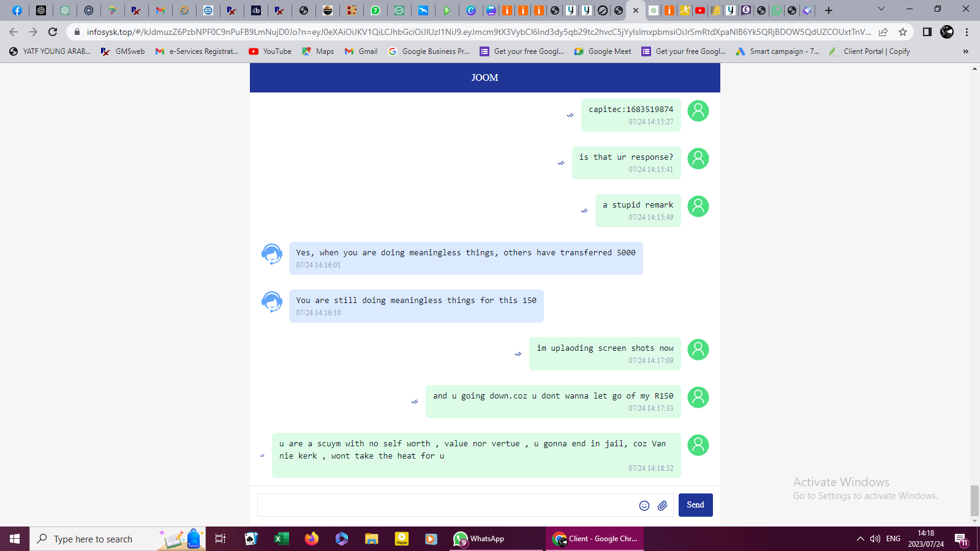Image resolution: width=980 pixels, height=551 pixels.
Task: Click the browser reload icon
Action: (53, 32)
